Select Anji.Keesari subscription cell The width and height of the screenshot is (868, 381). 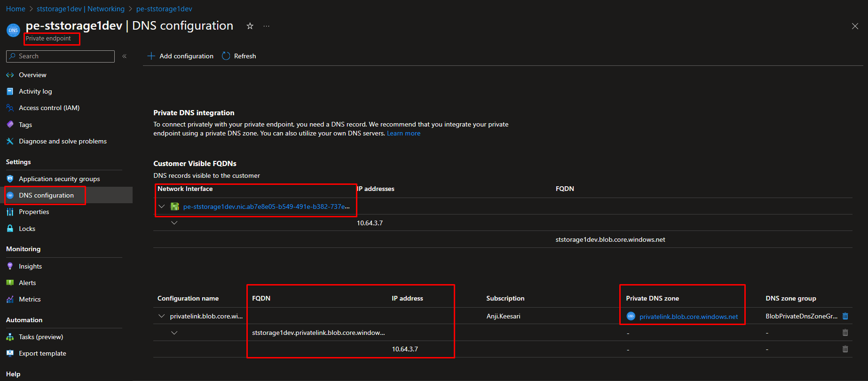click(503, 316)
